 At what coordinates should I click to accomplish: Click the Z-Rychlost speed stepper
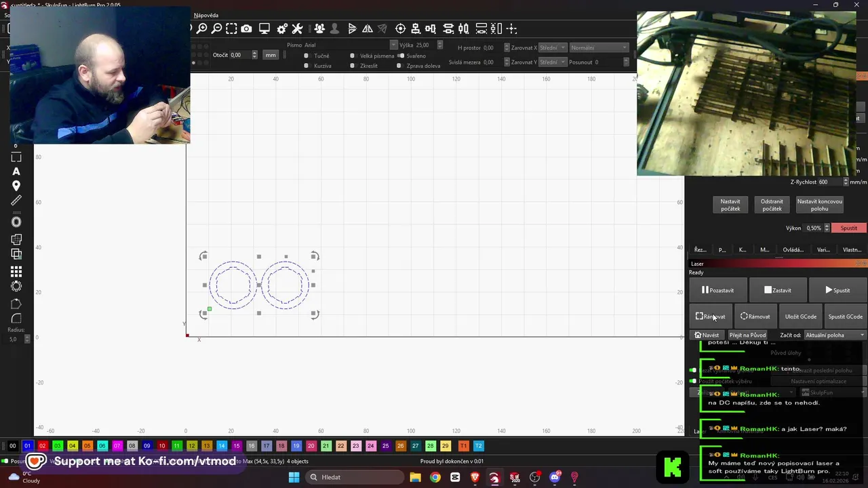tap(845, 182)
